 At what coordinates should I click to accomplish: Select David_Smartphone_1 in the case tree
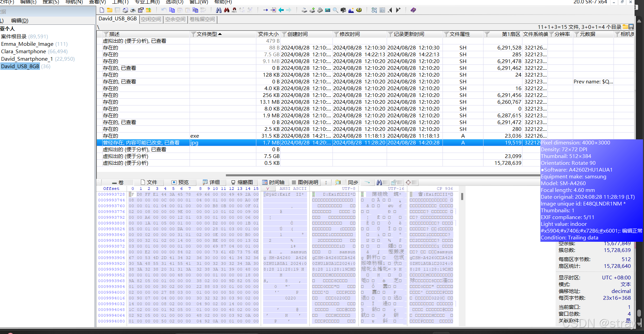point(27,59)
